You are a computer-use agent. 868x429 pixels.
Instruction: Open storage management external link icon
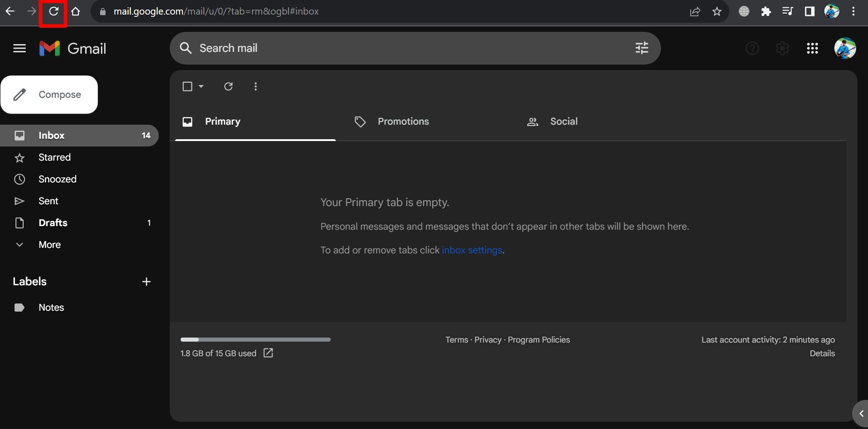pyautogui.click(x=268, y=353)
